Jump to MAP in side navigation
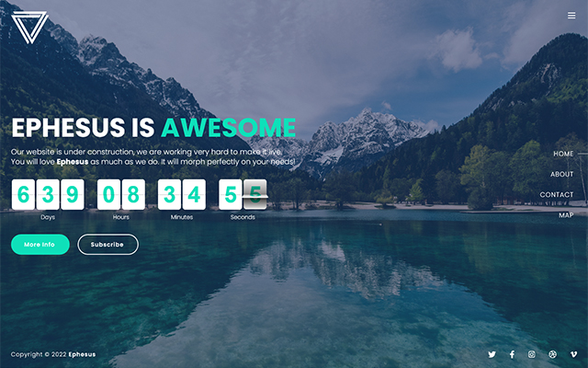The height and width of the screenshot is (368, 588). tap(565, 215)
